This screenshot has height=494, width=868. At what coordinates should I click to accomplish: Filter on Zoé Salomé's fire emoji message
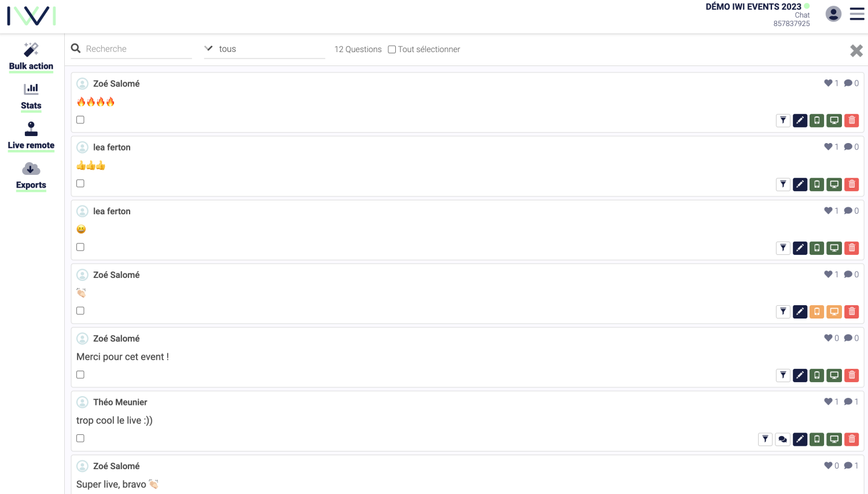783,120
